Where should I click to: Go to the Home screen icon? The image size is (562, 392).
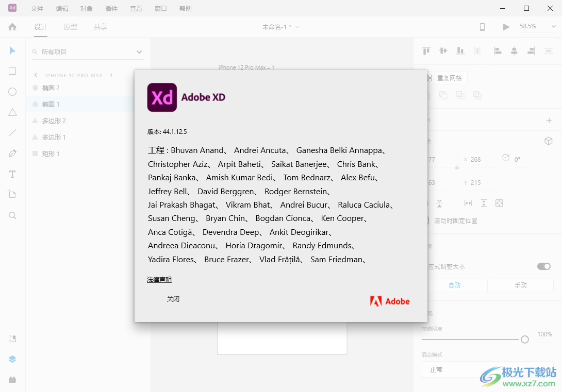pyautogui.click(x=12, y=27)
